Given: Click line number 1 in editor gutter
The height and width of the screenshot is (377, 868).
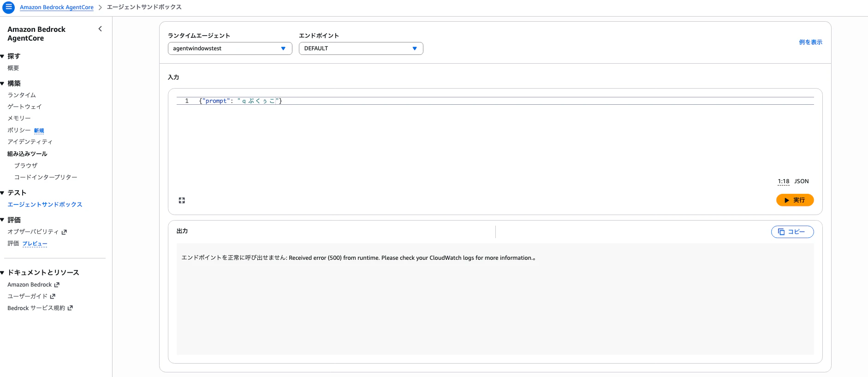Looking at the screenshot, I should click(x=187, y=101).
